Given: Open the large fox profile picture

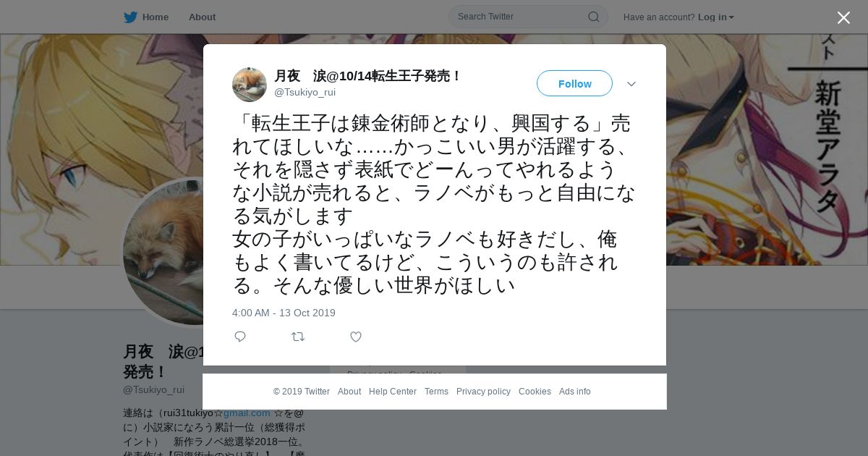Looking at the screenshot, I should pos(168,252).
